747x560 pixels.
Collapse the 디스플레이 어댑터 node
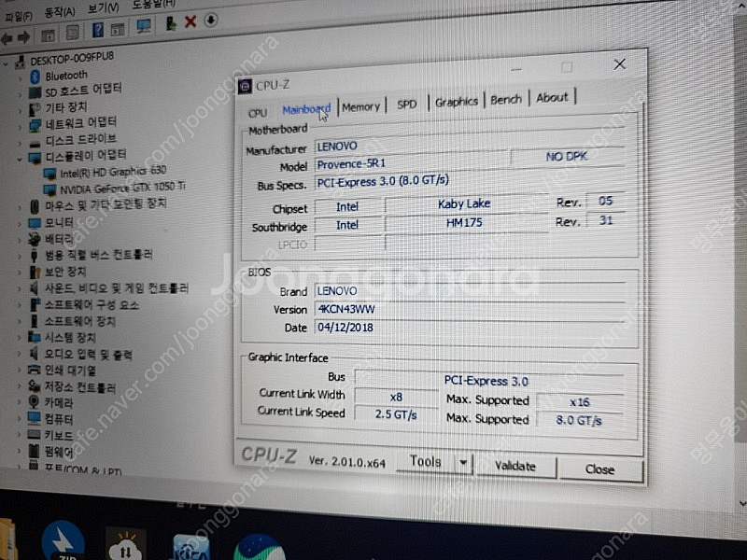tap(20, 159)
